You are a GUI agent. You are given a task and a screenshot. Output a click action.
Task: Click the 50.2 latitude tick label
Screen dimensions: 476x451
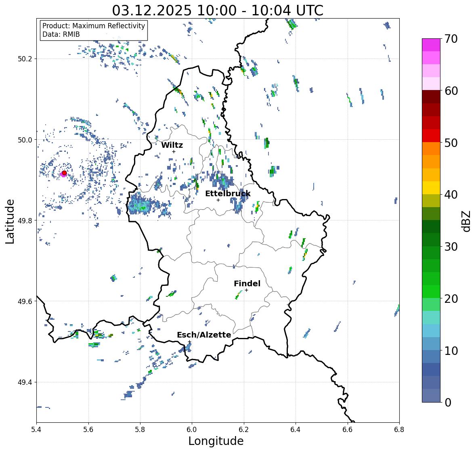pos(25,59)
